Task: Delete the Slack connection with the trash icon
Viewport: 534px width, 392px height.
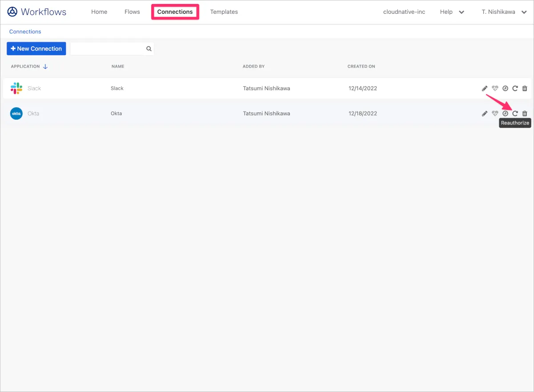Action: pyautogui.click(x=525, y=88)
